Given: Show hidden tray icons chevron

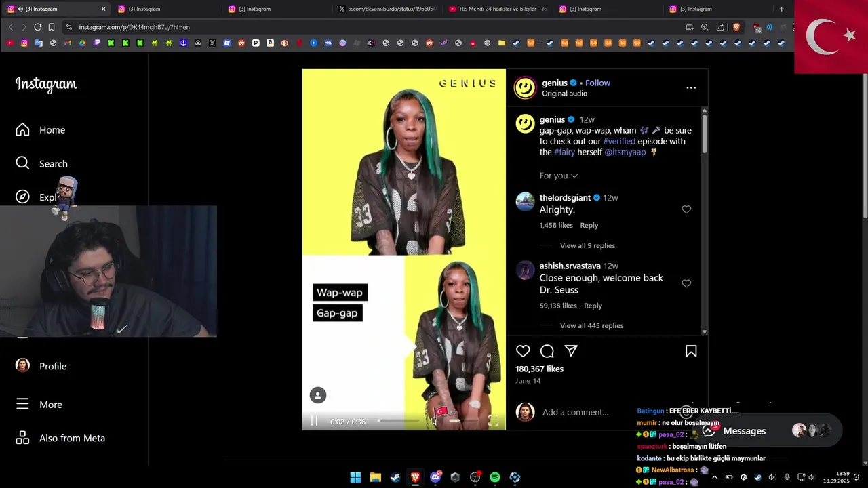Looking at the screenshot, I should [714, 477].
